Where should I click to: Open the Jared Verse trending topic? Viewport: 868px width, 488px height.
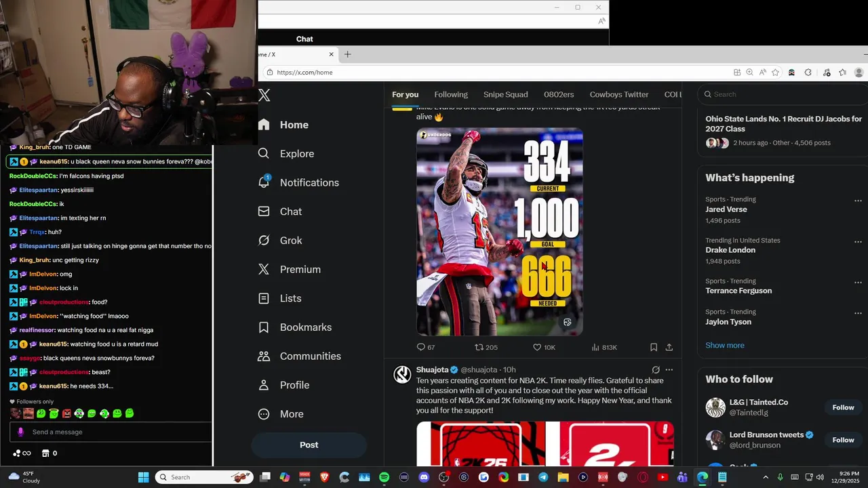[x=726, y=209]
